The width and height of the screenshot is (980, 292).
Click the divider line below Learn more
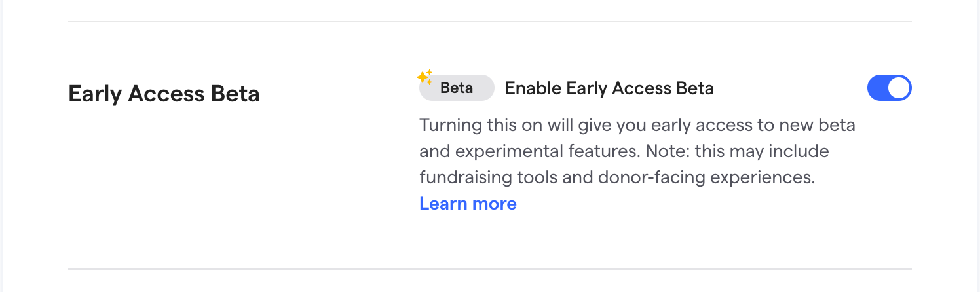tap(490, 268)
